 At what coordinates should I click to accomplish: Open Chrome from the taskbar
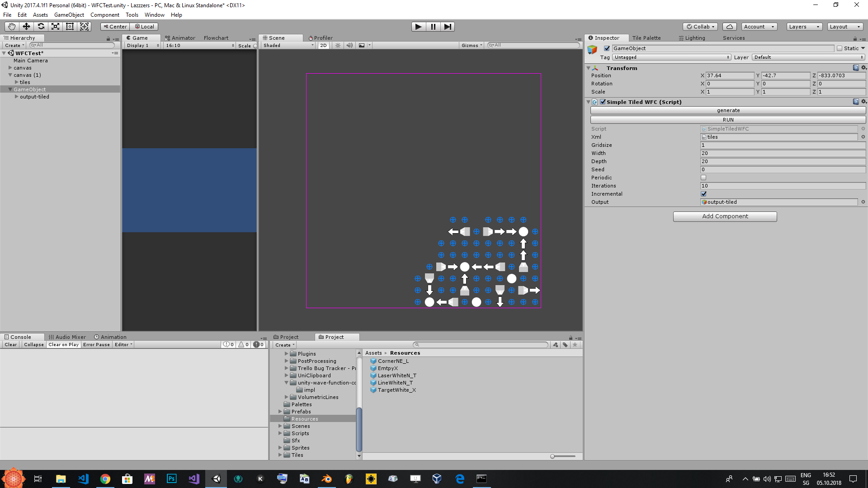[105, 479]
